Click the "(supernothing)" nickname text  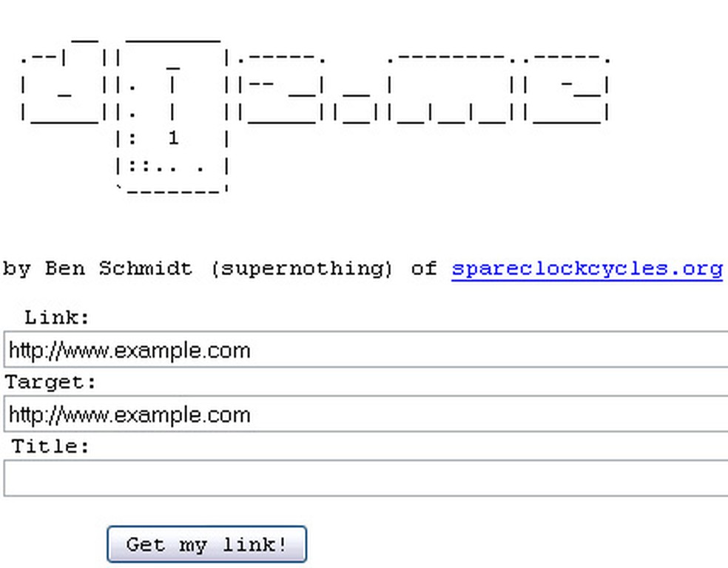coord(301,268)
